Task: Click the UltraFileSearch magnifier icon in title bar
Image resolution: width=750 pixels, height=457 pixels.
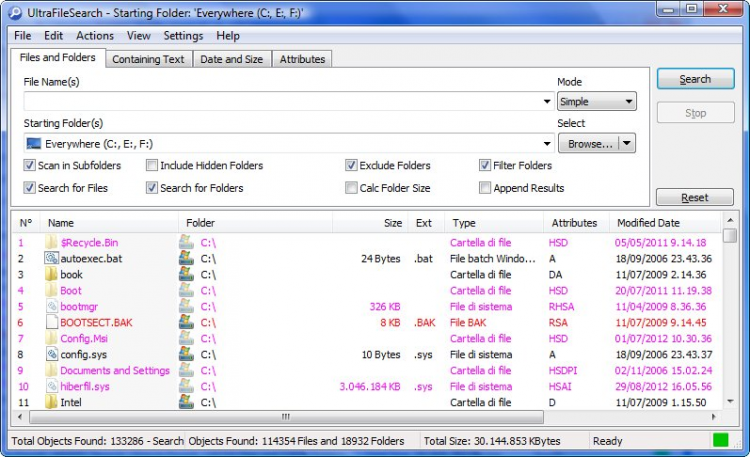Action: pos(15,12)
